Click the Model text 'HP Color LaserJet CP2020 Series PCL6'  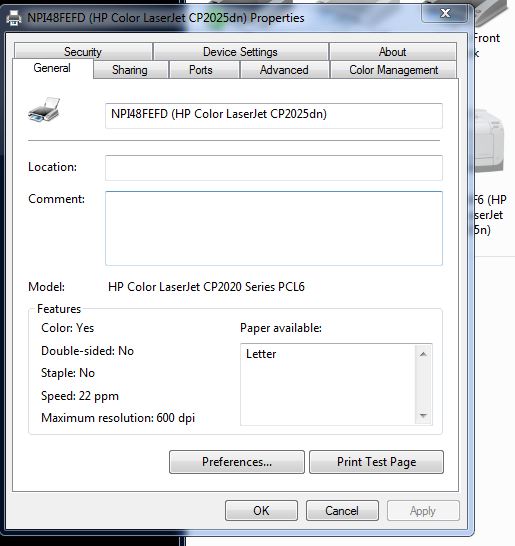[x=206, y=287]
